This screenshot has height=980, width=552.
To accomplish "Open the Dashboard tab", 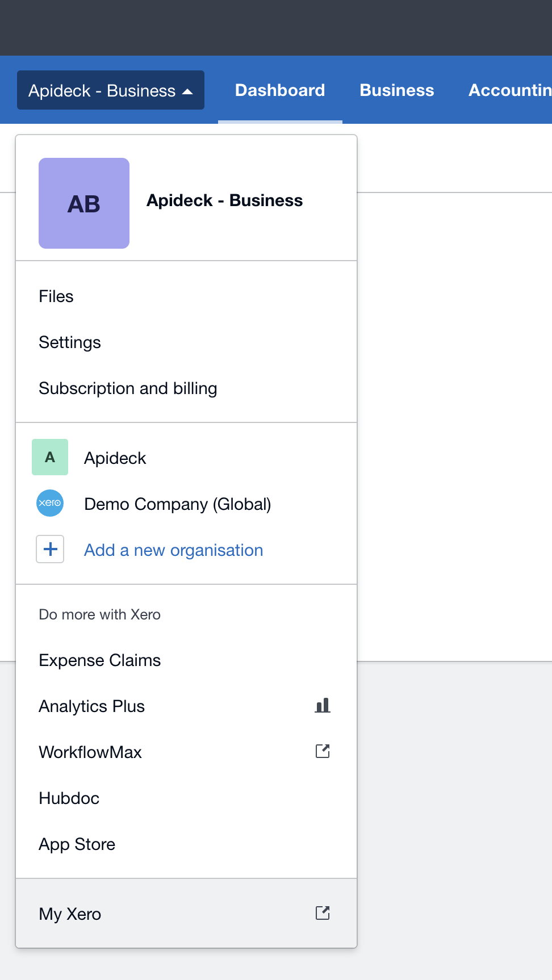I will click(280, 90).
